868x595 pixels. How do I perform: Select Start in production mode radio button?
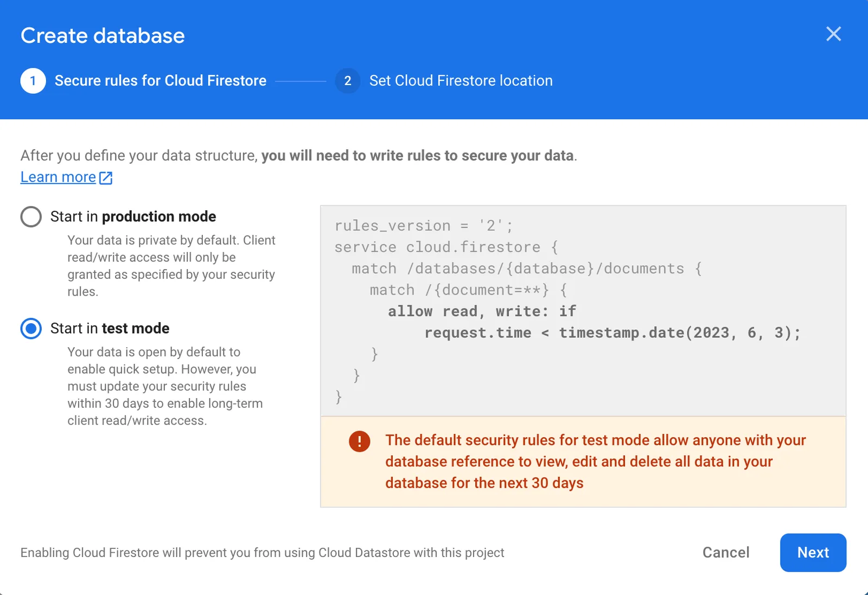click(x=31, y=216)
